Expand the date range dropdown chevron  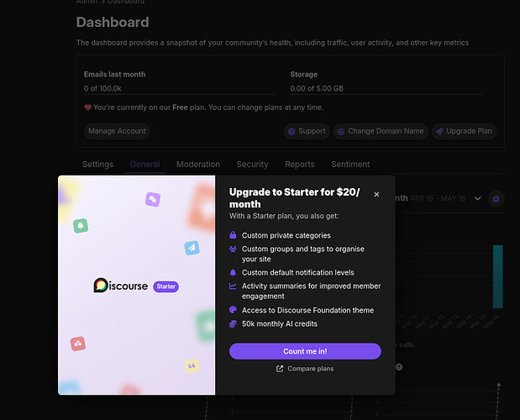[477, 198]
